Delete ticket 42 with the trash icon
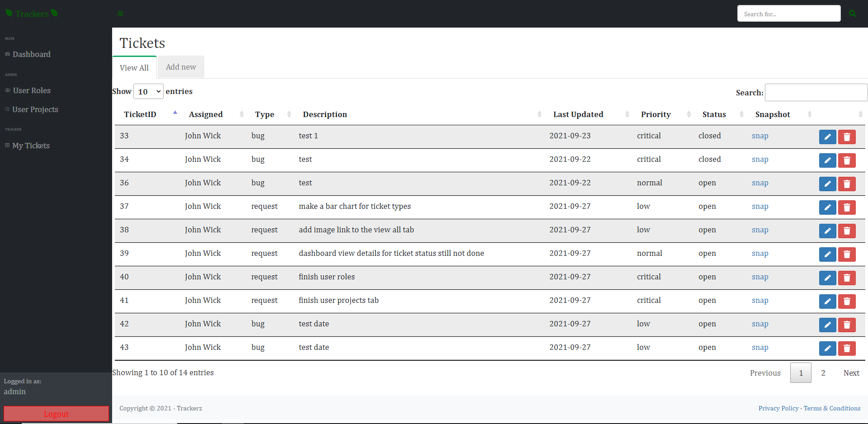Screen dimensions: 868x424 click(x=847, y=325)
